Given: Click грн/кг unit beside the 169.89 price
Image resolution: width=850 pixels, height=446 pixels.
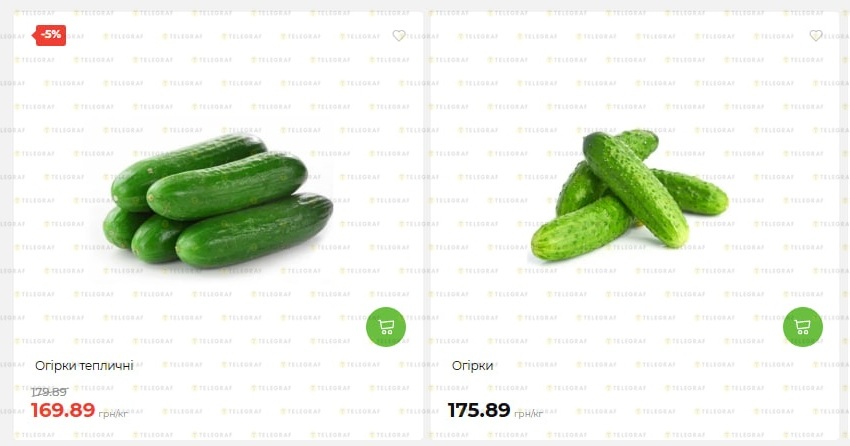Looking at the screenshot, I should point(113,414).
